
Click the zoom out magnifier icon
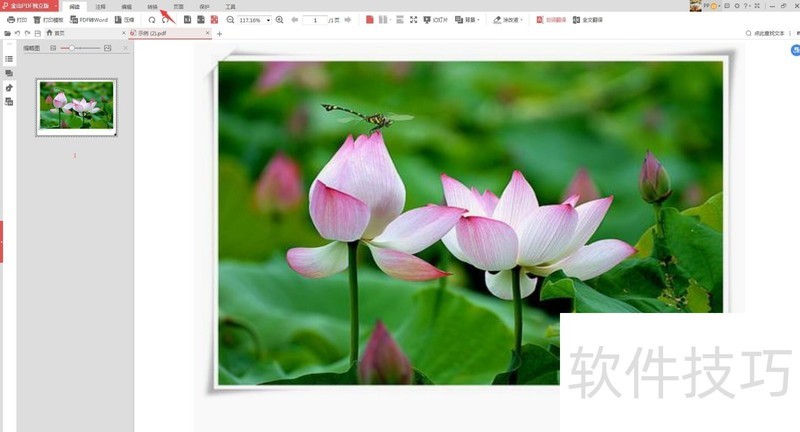click(231, 20)
